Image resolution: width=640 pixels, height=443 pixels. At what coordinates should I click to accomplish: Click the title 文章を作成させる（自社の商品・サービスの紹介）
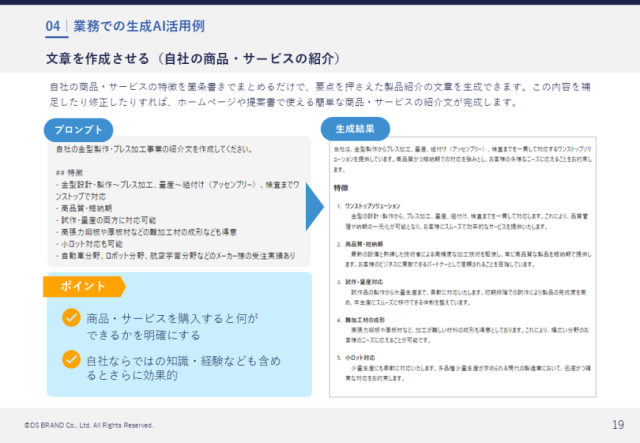[x=193, y=58]
